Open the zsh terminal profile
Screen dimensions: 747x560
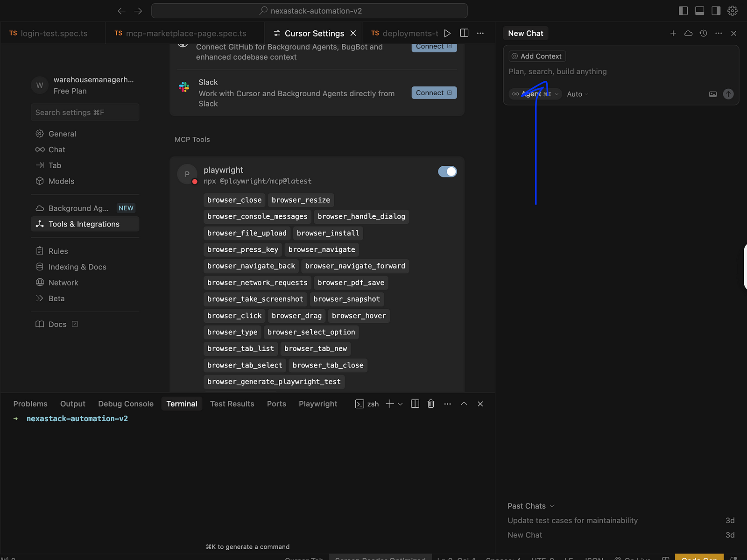click(367, 404)
